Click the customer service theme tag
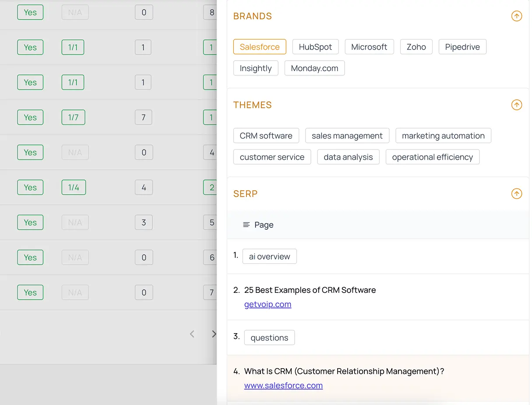Image resolution: width=532 pixels, height=405 pixels. click(x=272, y=157)
